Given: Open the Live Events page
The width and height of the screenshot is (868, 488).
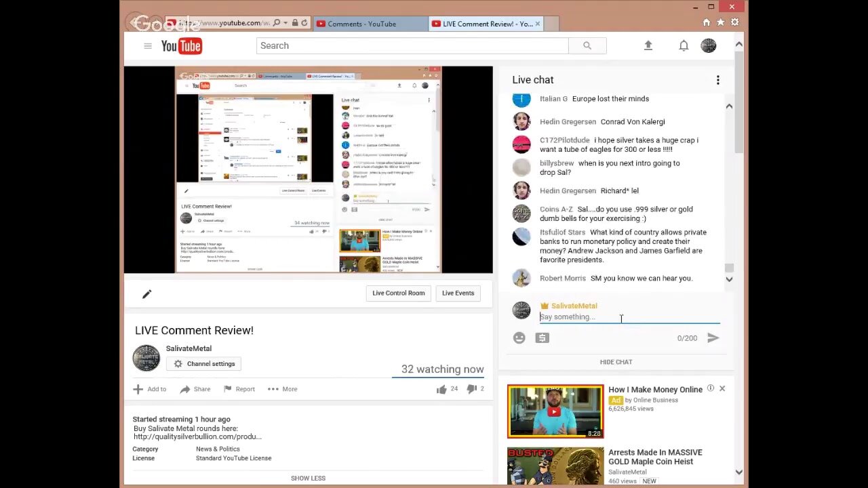Looking at the screenshot, I should pos(458,293).
